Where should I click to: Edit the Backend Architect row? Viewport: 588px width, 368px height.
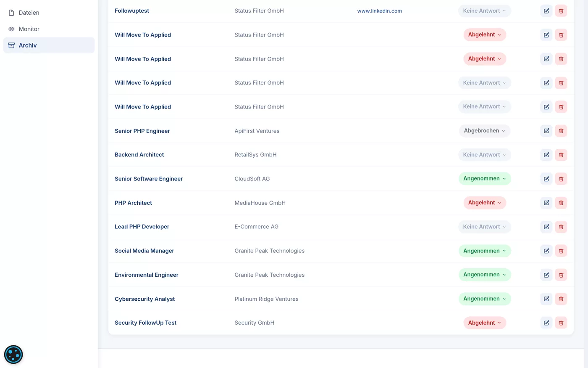tap(546, 155)
